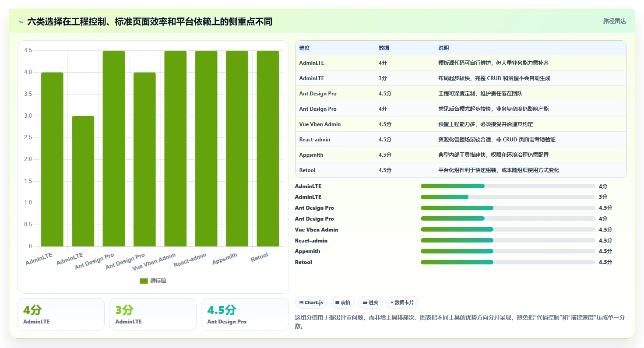Click the React-admin table cell
The width and height of the screenshot is (644, 348).
point(315,140)
